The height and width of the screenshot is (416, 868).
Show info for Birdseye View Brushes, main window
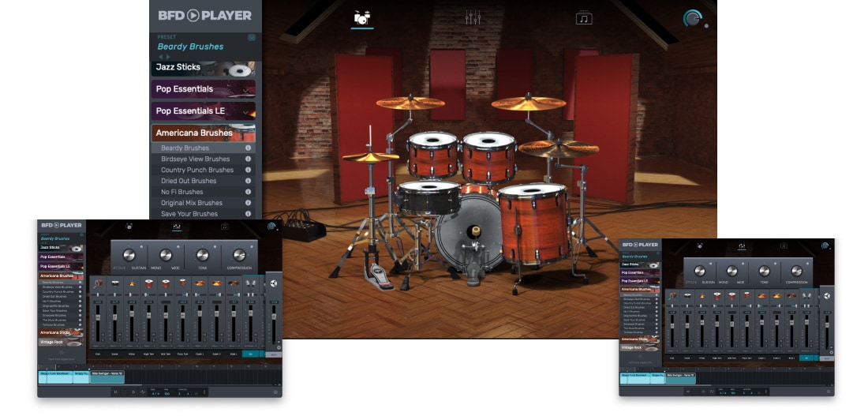coord(248,159)
